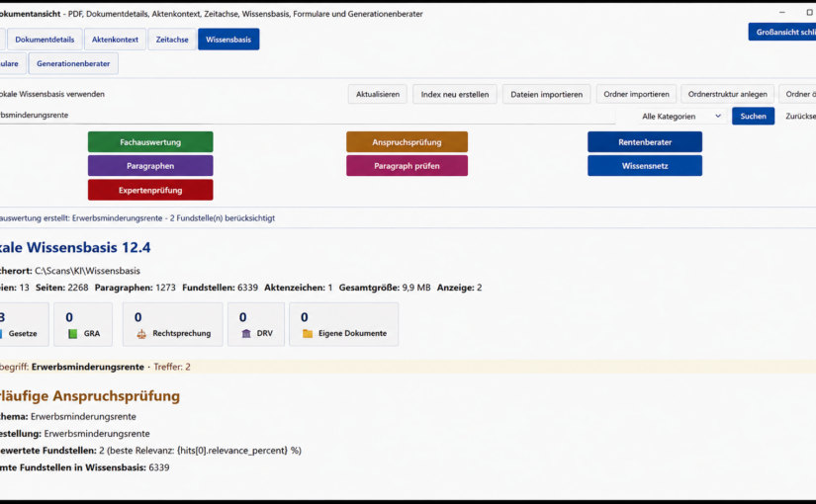Click the storage path C:\Scans\KI\Wissensbasis
The height and width of the screenshot is (504, 816).
87,271
